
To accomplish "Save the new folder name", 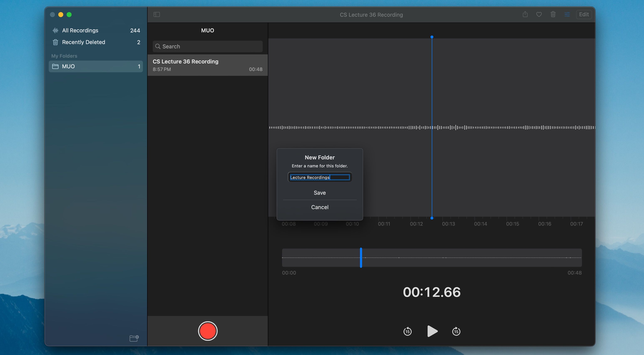I will tap(320, 193).
